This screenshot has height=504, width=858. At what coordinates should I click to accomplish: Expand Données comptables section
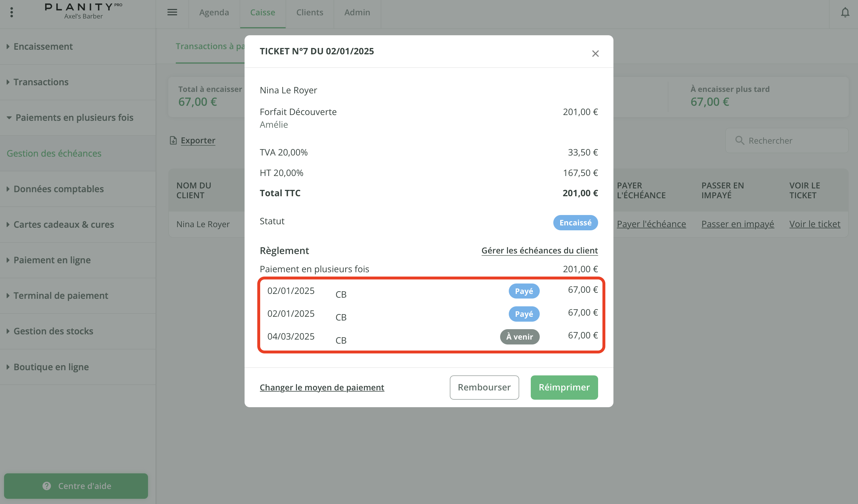point(59,189)
